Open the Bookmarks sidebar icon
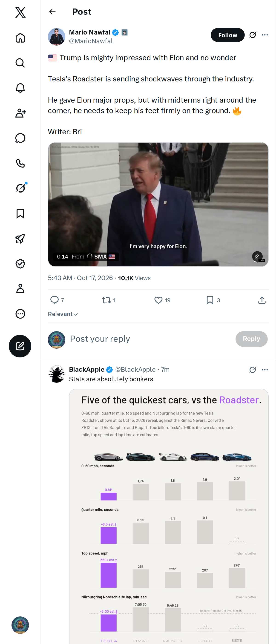276x644 pixels. [20, 213]
